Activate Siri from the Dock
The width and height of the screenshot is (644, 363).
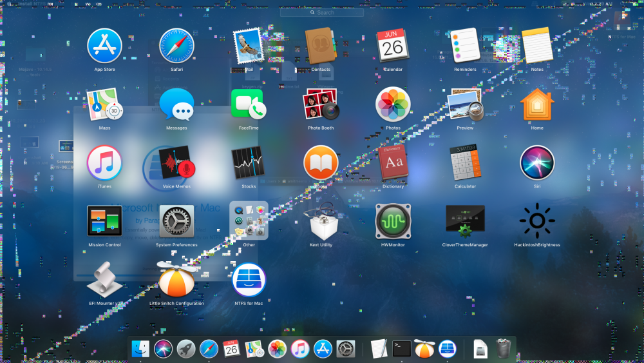[163, 349]
